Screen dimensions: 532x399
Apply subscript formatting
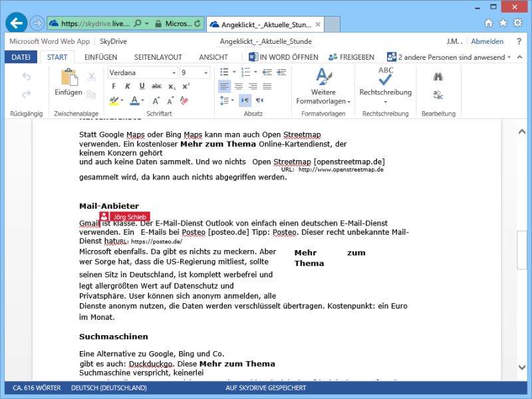click(x=172, y=86)
